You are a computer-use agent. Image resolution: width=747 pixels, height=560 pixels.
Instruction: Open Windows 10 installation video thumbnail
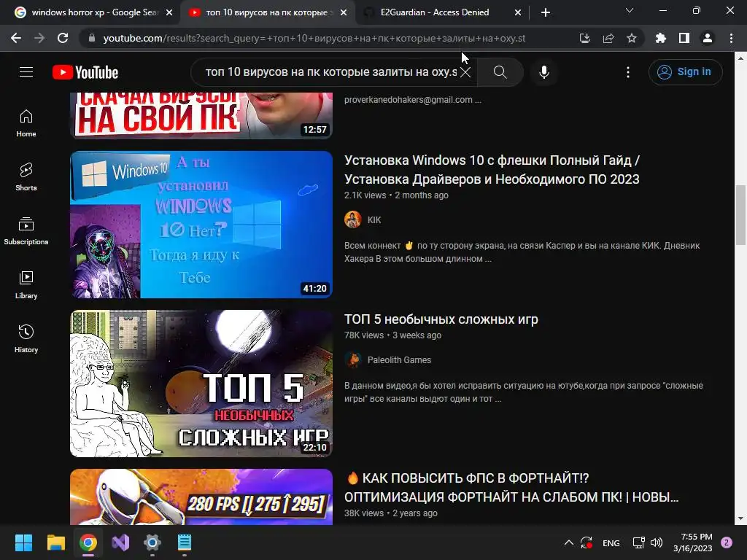[x=201, y=225]
